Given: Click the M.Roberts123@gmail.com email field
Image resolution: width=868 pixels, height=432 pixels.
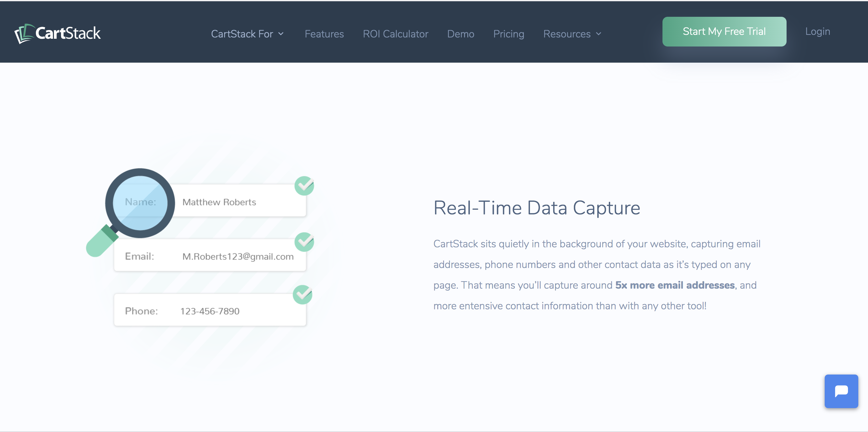Looking at the screenshot, I should [238, 257].
